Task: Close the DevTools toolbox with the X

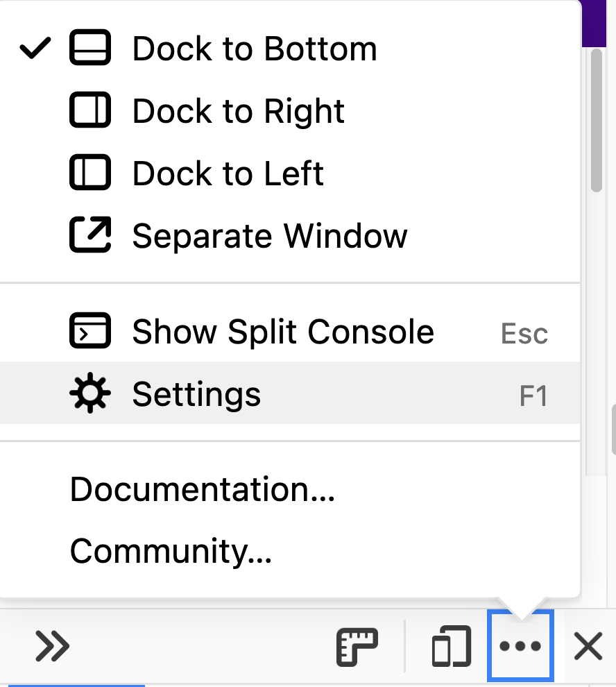Action: [588, 646]
